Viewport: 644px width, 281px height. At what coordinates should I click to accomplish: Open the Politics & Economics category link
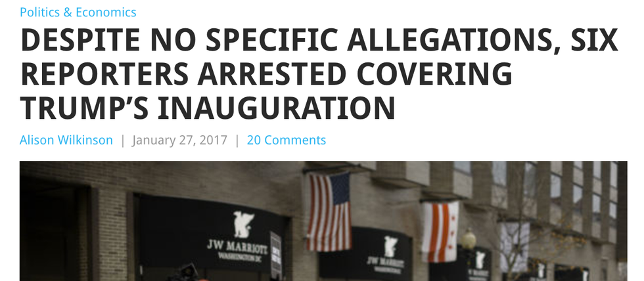tap(78, 12)
